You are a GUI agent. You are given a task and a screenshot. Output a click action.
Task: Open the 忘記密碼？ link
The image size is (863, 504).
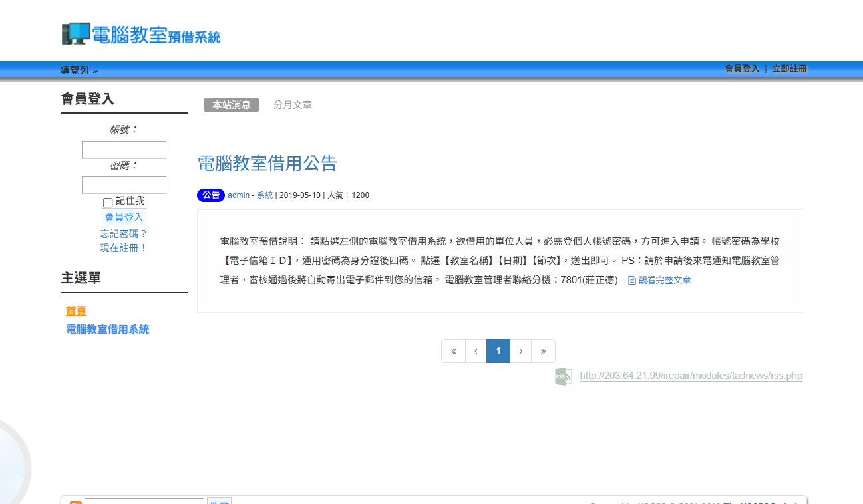(124, 234)
